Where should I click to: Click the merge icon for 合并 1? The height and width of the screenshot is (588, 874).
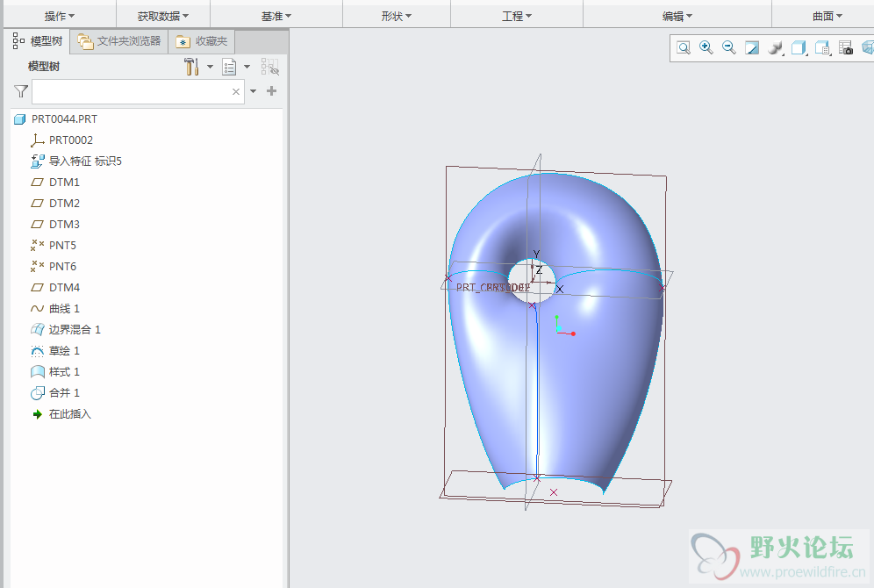[x=38, y=393]
